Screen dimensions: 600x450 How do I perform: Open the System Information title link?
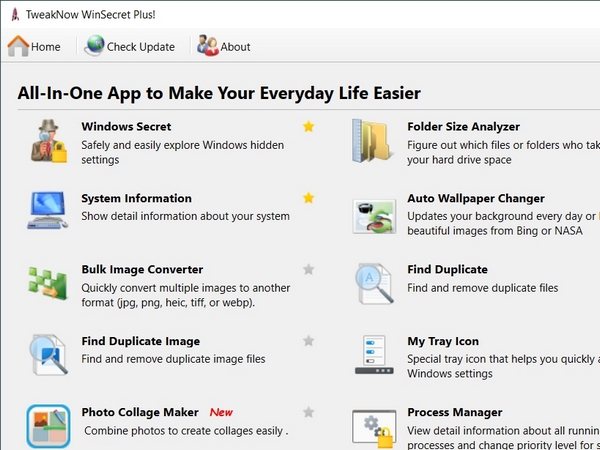tap(136, 198)
